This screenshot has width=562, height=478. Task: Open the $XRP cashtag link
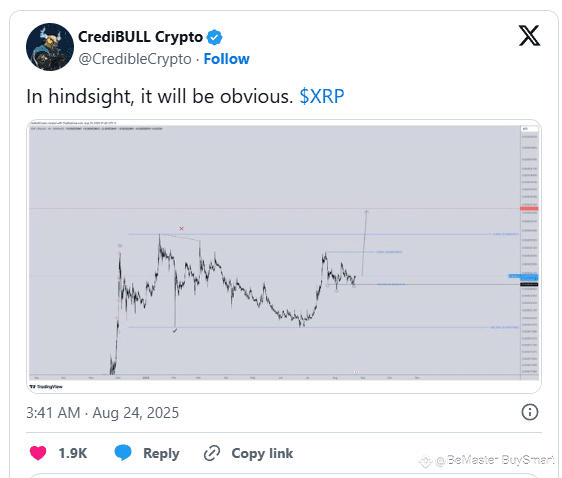(x=322, y=96)
